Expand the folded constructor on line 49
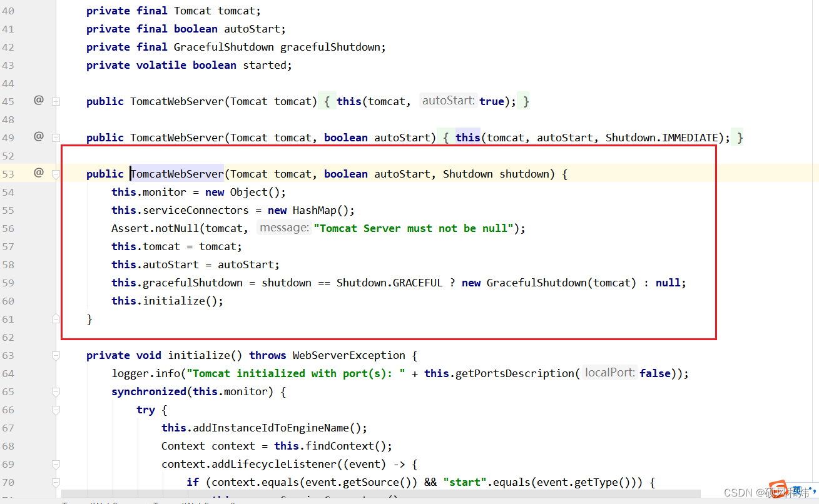The image size is (819, 504). click(56, 138)
